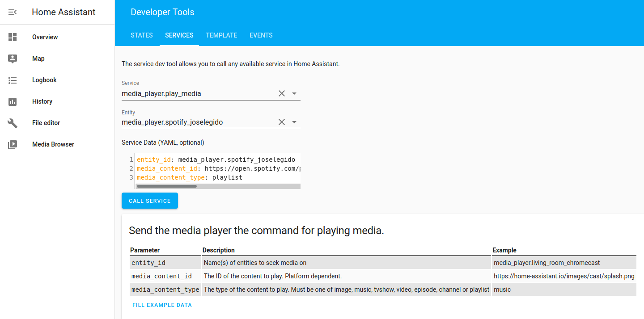Clear the Service field with X icon
This screenshot has width=644, height=319.
pyautogui.click(x=282, y=93)
